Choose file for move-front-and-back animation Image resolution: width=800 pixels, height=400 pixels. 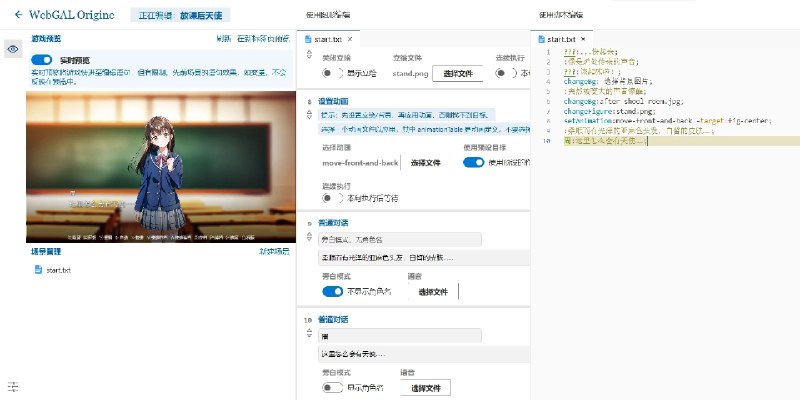click(425, 162)
